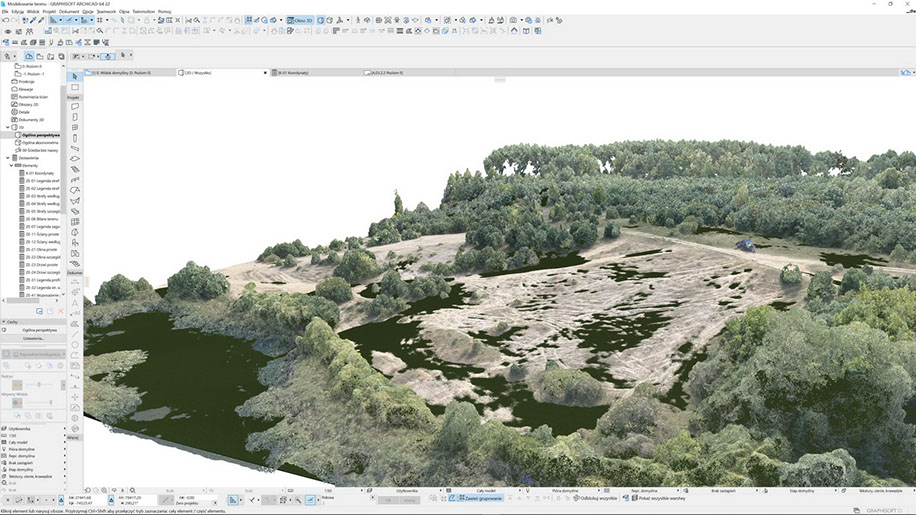Collapse the Zestawienia tree node
The height and width of the screenshot is (515, 916).
point(9,157)
